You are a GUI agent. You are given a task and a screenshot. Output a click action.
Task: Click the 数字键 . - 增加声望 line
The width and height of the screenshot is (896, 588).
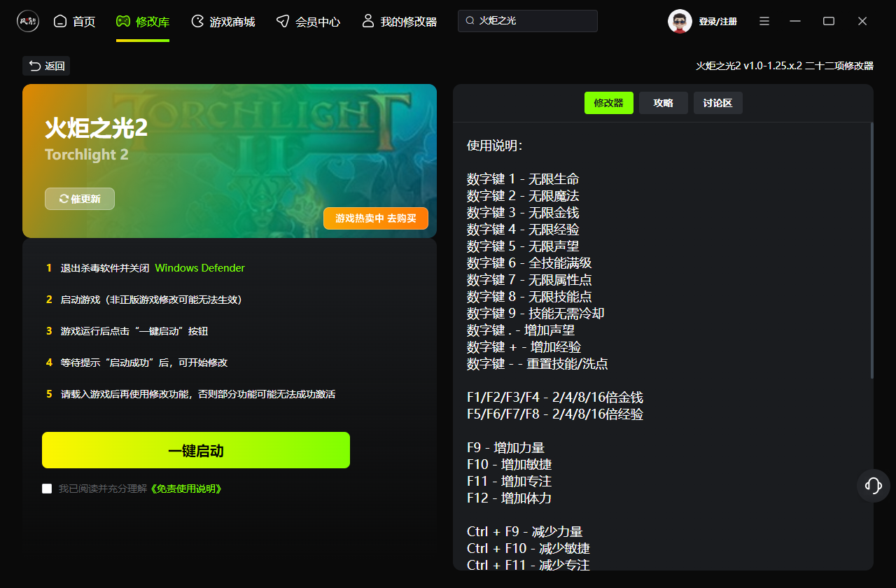(521, 330)
